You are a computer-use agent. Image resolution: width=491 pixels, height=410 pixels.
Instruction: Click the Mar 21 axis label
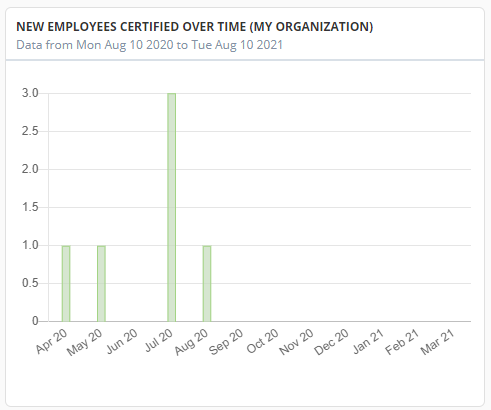[438, 341]
